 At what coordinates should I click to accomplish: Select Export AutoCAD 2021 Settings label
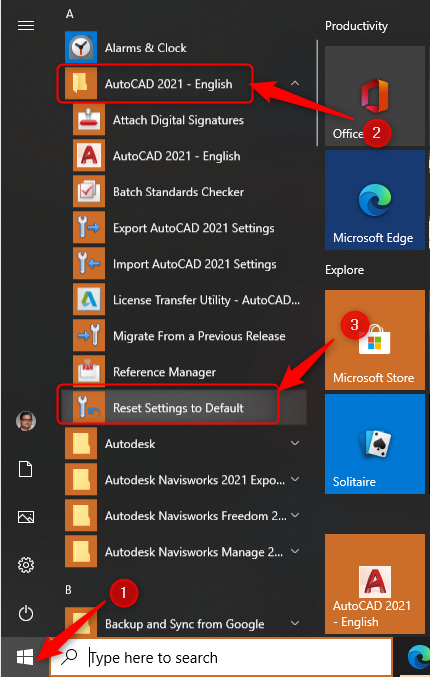[193, 228]
